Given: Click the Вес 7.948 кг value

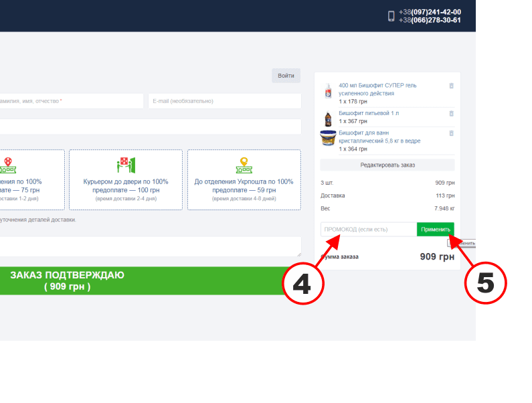Looking at the screenshot, I should tap(444, 208).
